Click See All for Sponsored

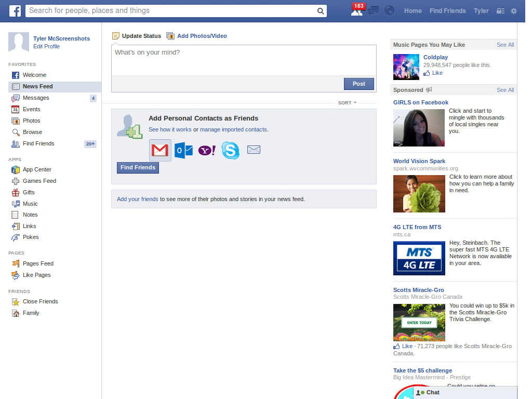coord(505,90)
